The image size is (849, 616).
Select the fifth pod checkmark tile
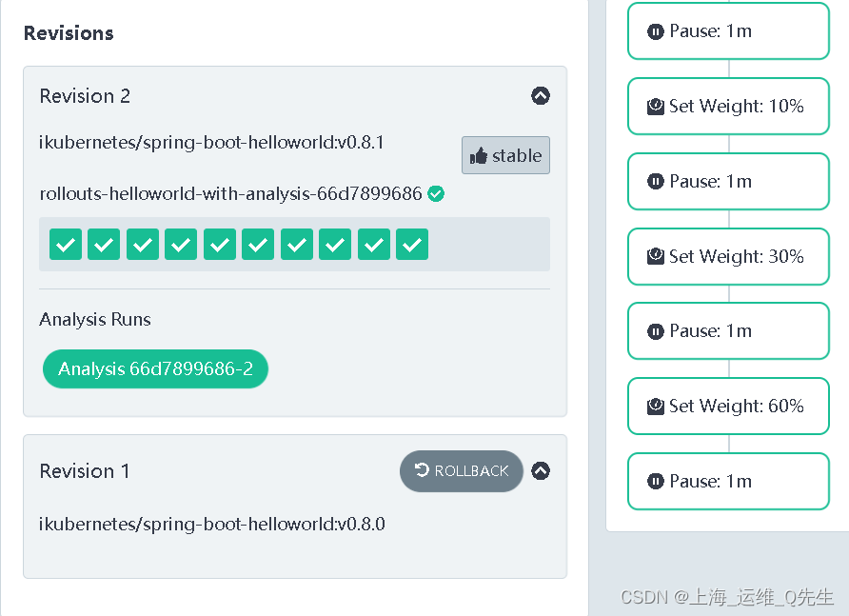tap(220, 245)
